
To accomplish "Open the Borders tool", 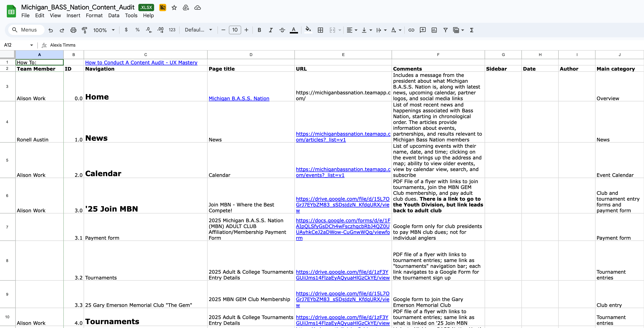I will click(320, 30).
